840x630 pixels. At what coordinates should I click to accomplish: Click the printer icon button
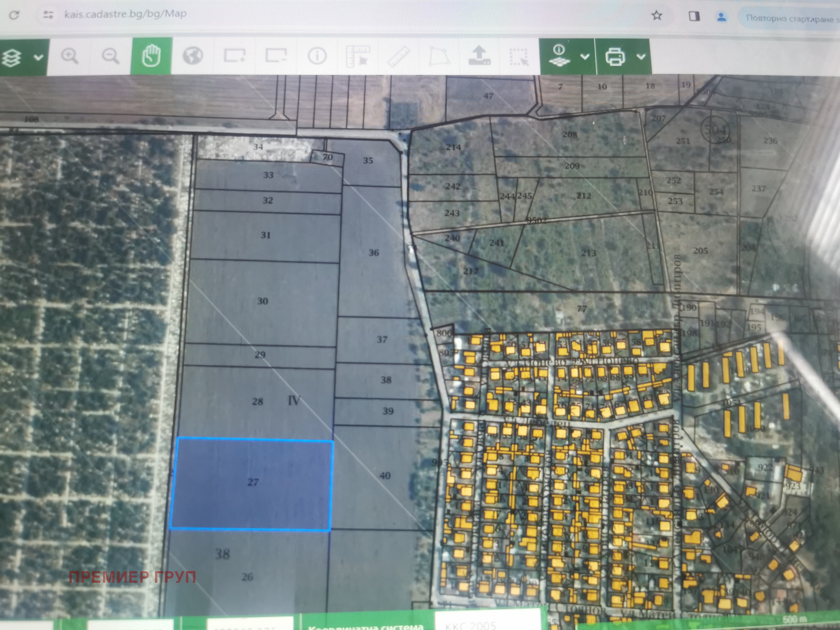[615, 56]
